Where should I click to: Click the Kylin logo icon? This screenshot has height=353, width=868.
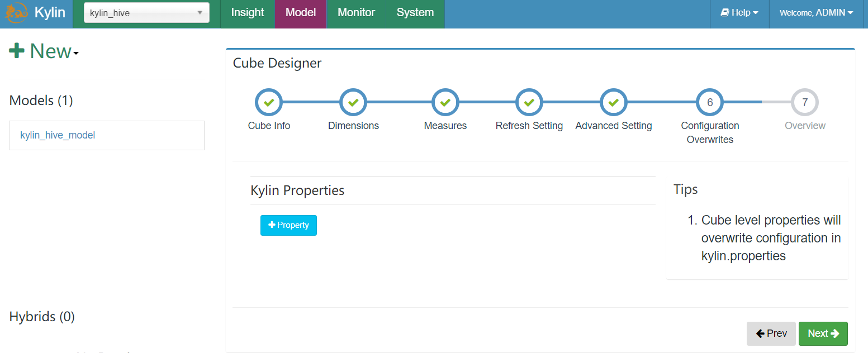point(16,13)
